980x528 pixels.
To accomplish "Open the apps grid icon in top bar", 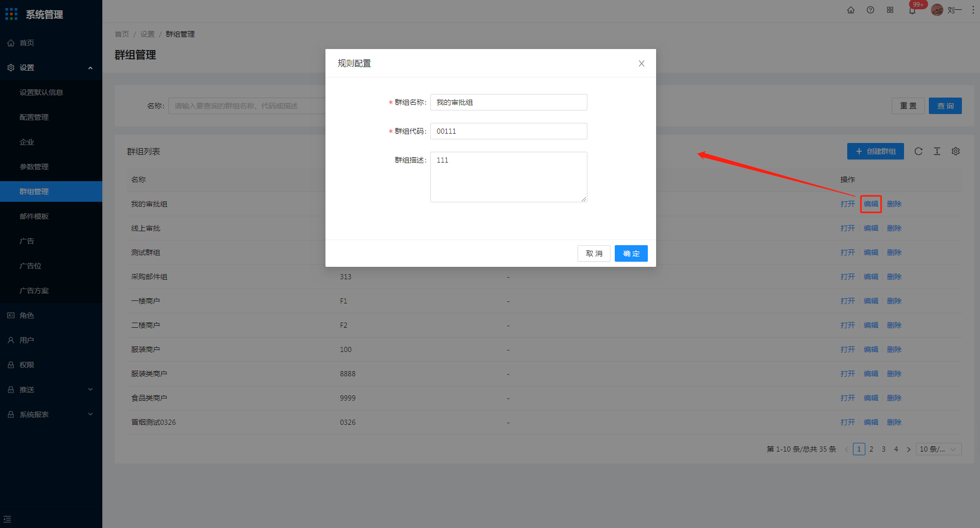I will tap(890, 10).
